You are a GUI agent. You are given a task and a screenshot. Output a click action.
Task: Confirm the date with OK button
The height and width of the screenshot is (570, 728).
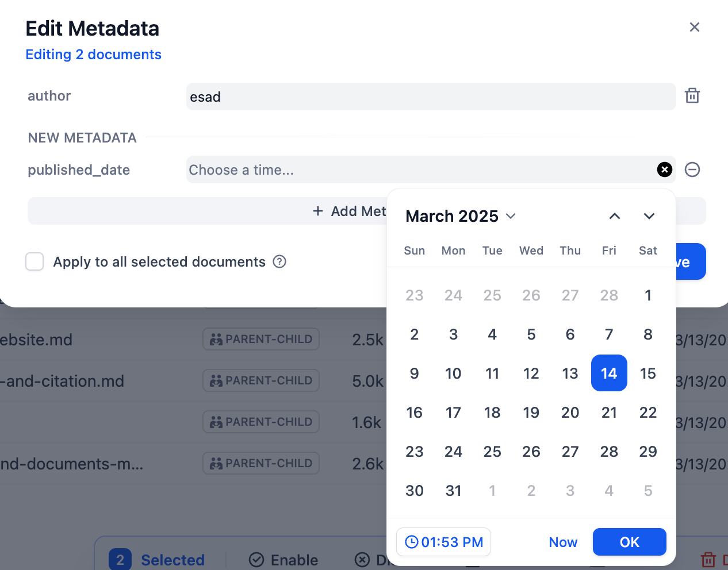629,541
